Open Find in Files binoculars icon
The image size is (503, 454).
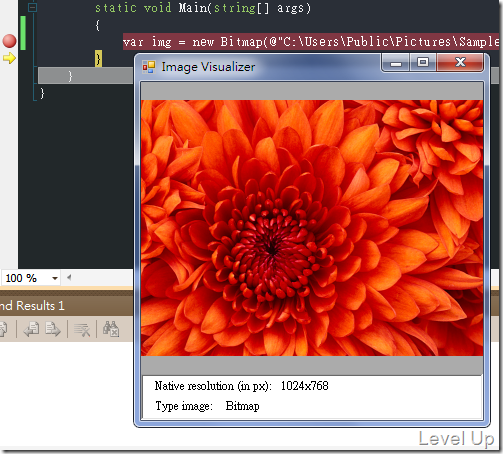[111, 329]
